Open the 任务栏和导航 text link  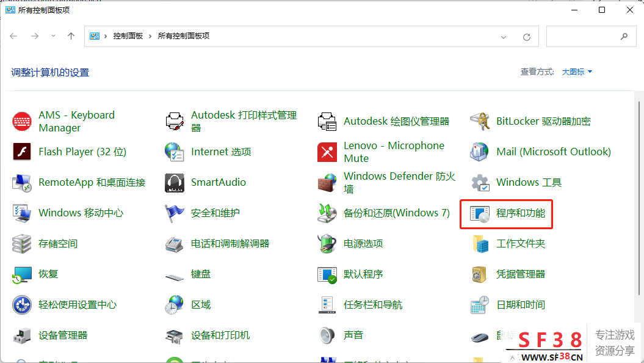point(373,305)
